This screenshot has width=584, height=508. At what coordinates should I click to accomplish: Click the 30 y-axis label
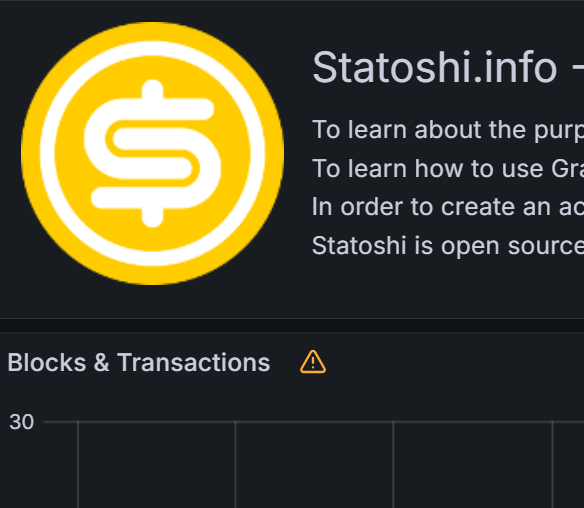[22, 422]
